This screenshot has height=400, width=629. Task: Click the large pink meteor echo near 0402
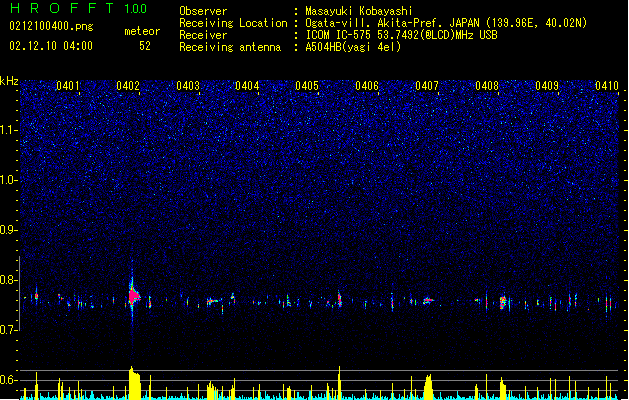134,296
